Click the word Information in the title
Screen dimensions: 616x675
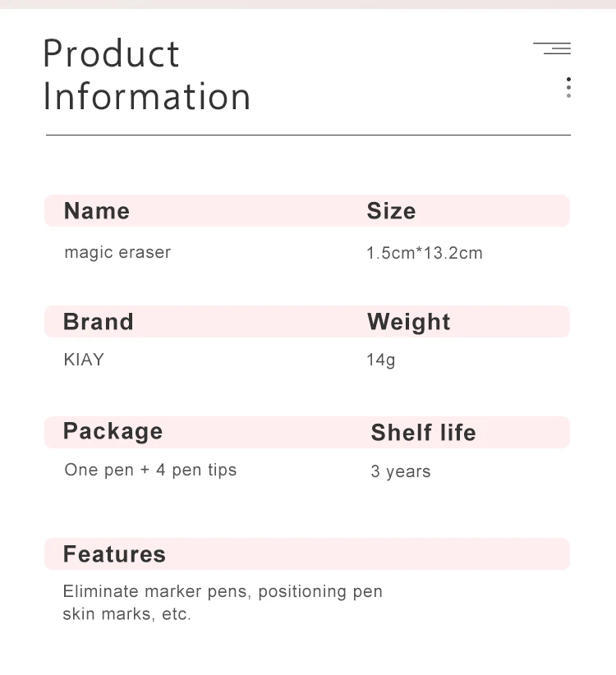pyautogui.click(x=146, y=96)
